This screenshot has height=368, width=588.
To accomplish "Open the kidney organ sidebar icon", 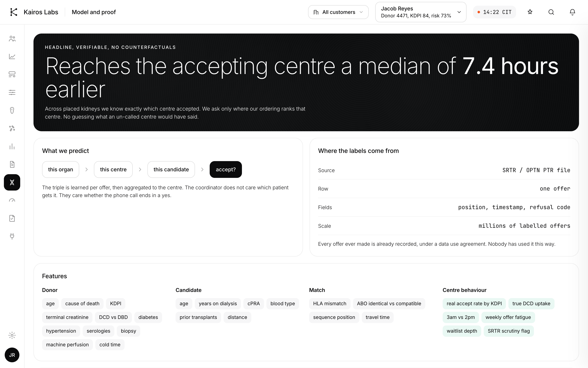I will tap(12, 110).
